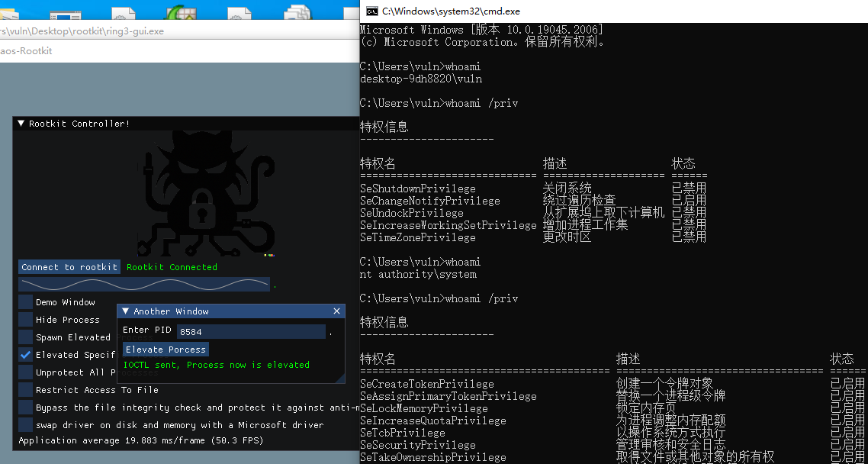Click the "Enter PID" label
This screenshot has height=464, width=868.
click(x=147, y=330)
